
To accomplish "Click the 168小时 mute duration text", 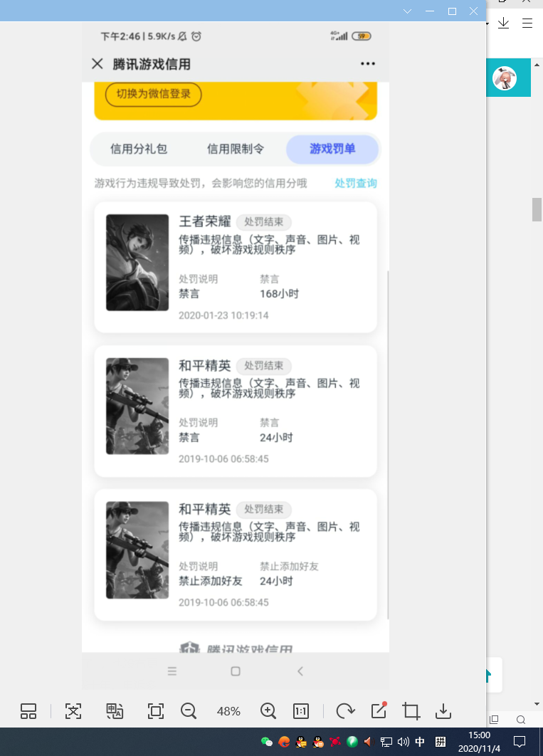I will coord(280,293).
